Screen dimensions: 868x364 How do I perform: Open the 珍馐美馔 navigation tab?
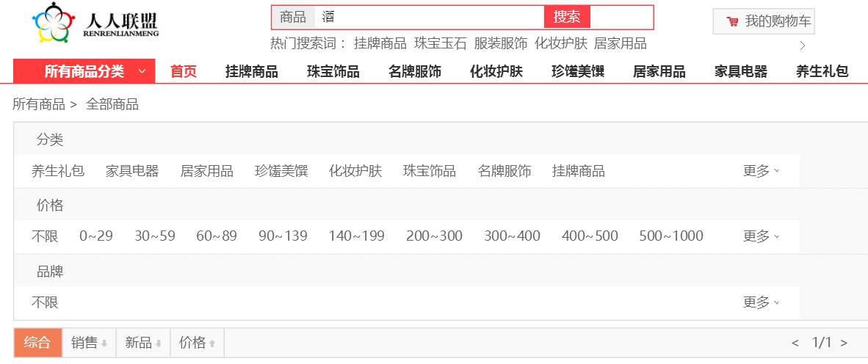578,72
